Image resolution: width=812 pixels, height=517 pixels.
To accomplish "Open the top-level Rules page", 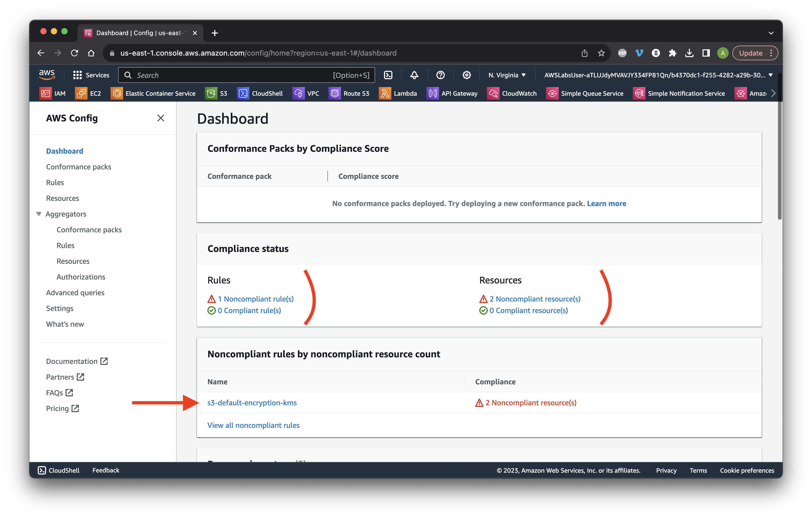I will point(55,182).
